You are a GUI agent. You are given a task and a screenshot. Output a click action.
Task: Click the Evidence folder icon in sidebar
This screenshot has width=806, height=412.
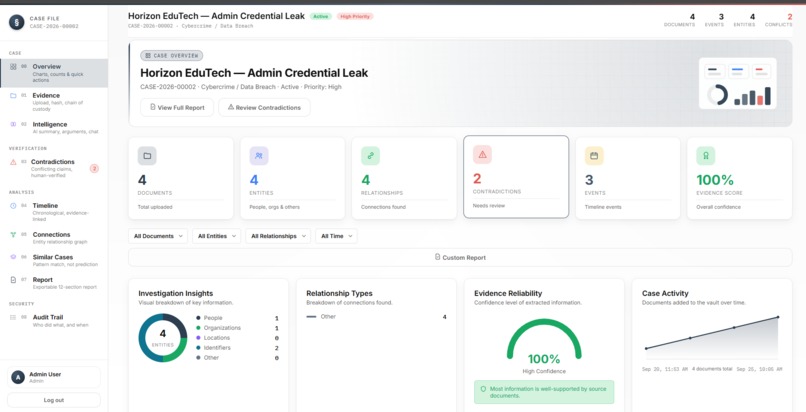(x=13, y=96)
